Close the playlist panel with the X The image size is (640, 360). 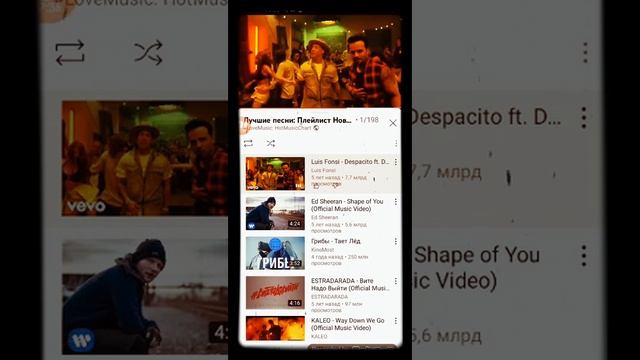[393, 123]
